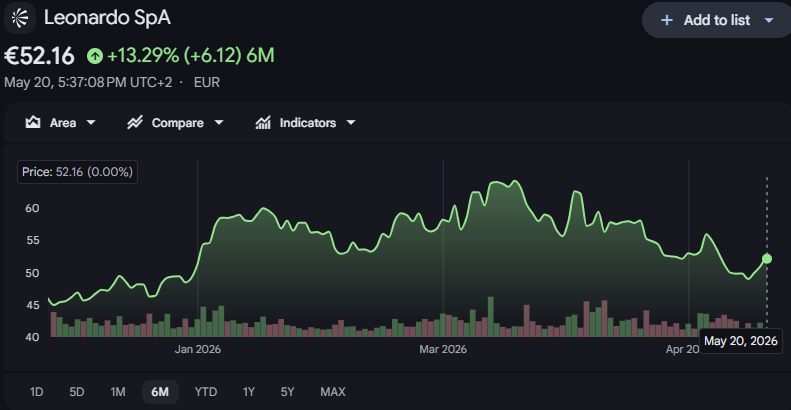Click the 55 price axis label
Screen dimensions: 791x410
pyautogui.click(x=33, y=241)
